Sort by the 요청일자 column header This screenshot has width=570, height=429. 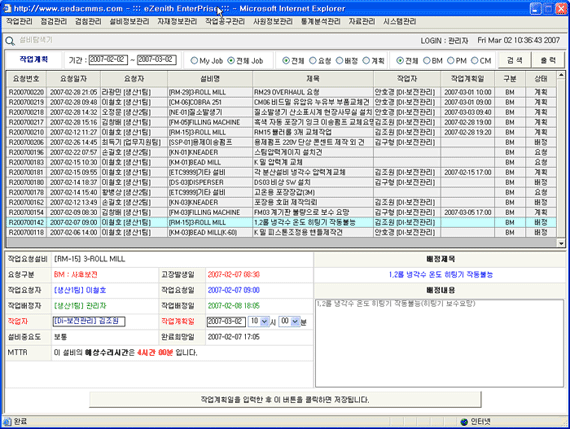pyautogui.click(x=73, y=79)
